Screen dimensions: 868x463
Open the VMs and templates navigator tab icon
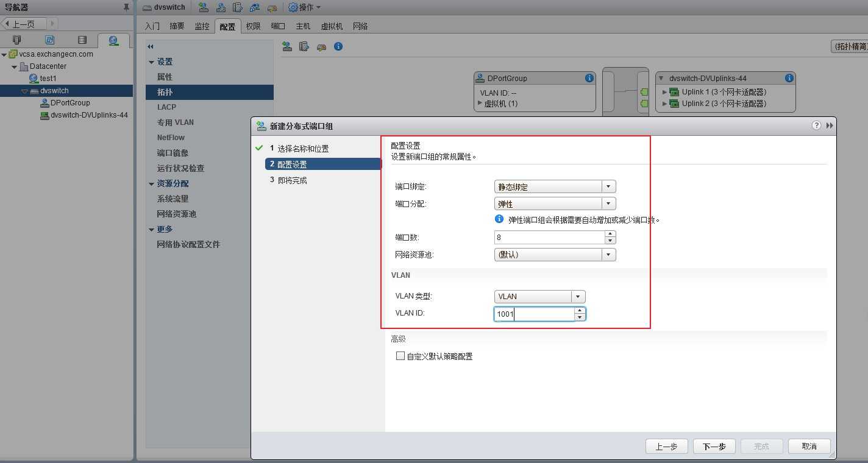tap(50, 40)
